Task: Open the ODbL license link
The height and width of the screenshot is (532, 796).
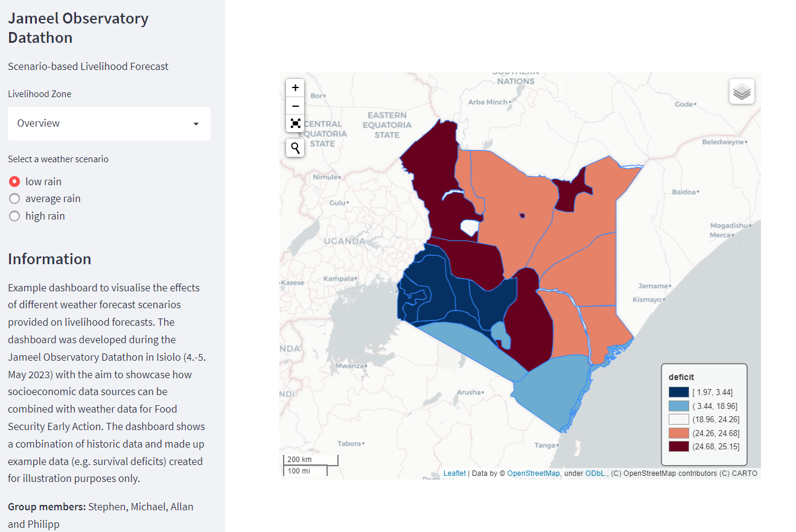Action: pos(596,473)
